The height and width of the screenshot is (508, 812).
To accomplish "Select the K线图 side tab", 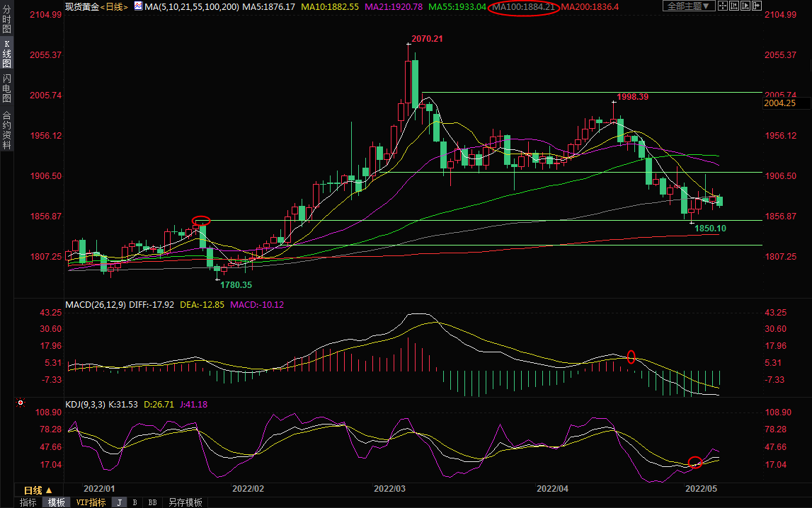I will [x=6, y=54].
